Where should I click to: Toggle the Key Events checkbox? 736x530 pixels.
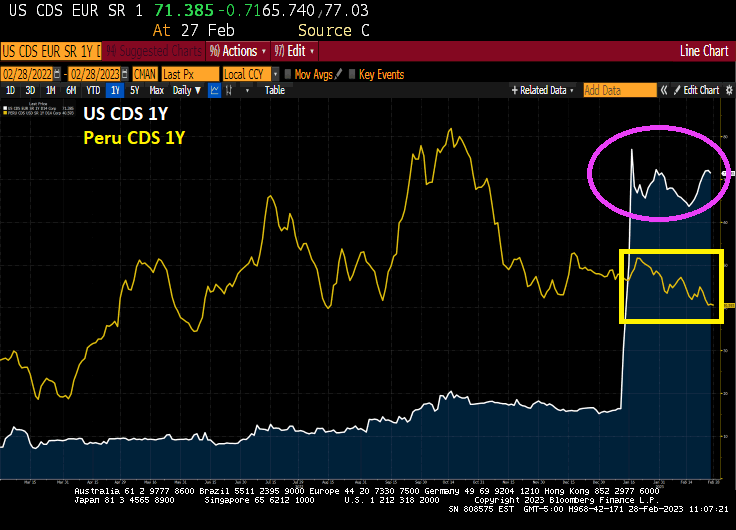click(352, 74)
